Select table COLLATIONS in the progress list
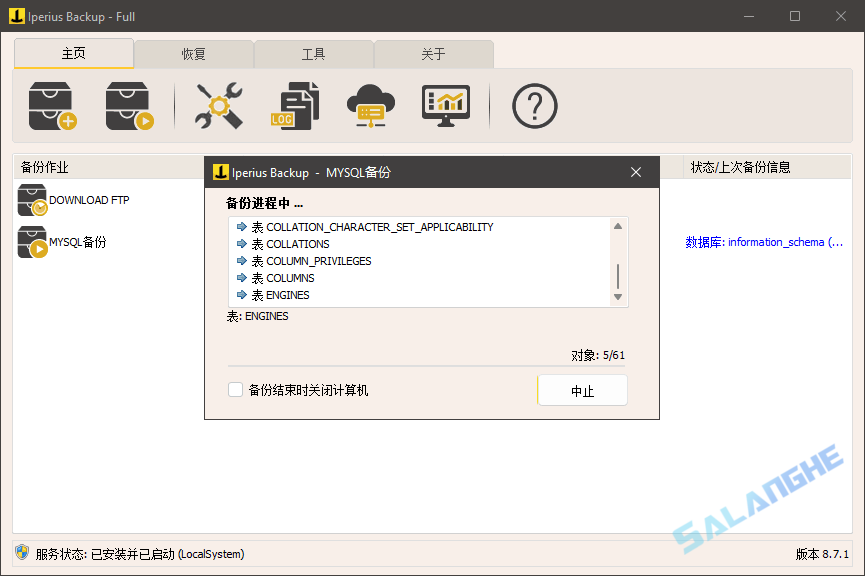 click(296, 243)
